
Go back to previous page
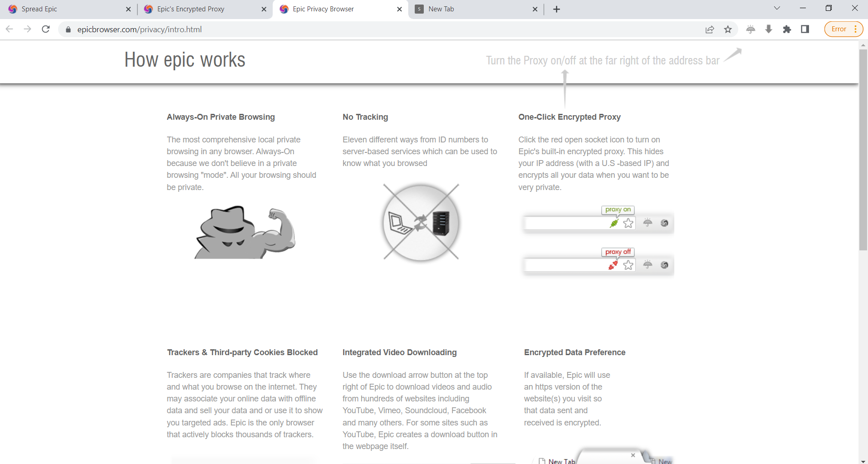(10, 29)
